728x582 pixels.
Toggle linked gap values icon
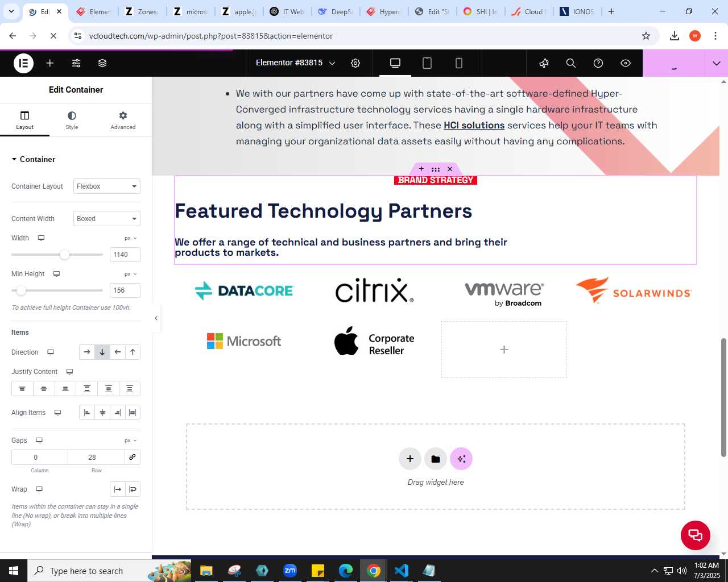click(x=133, y=457)
